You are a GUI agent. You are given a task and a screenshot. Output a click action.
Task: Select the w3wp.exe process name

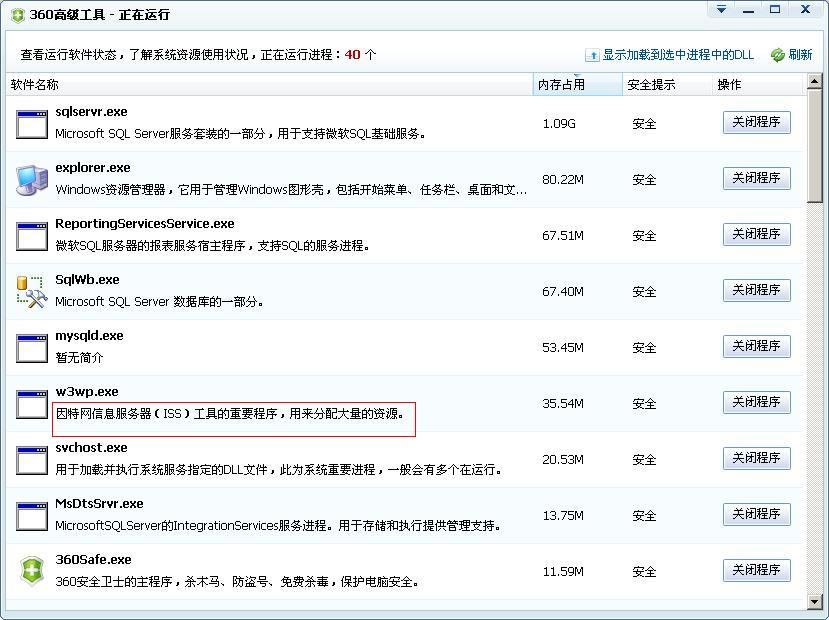click(87, 392)
